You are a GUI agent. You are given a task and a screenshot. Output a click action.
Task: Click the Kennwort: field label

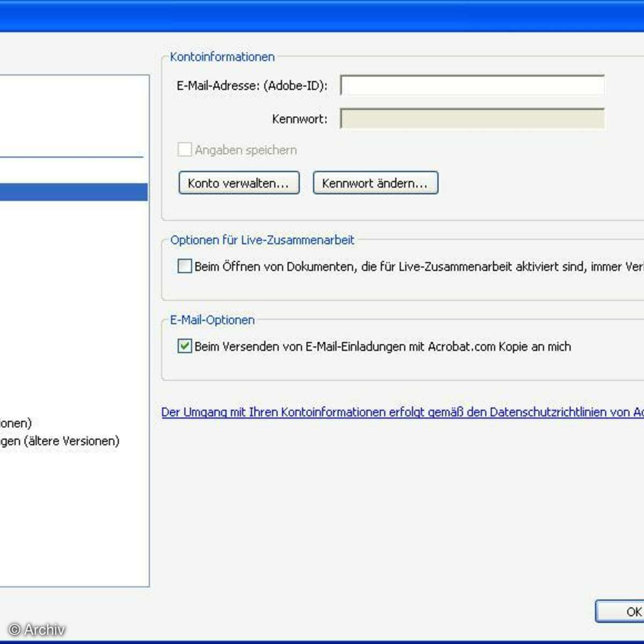point(299,119)
